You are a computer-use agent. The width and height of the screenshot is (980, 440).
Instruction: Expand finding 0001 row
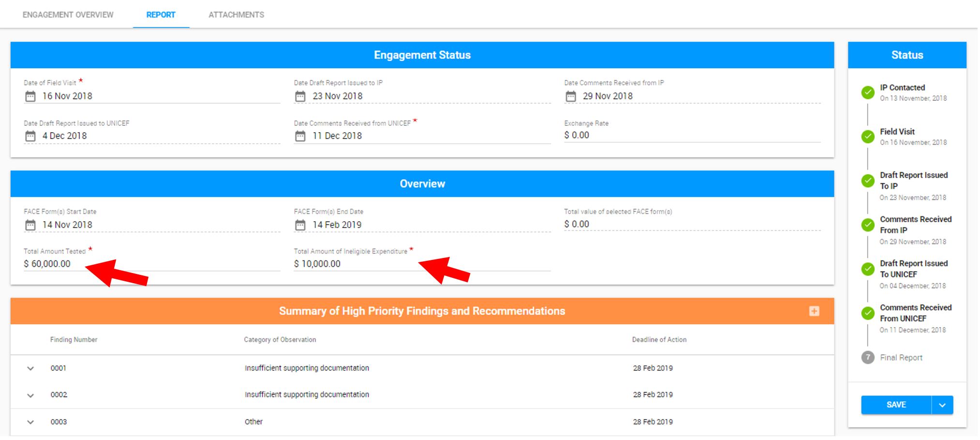click(30, 368)
